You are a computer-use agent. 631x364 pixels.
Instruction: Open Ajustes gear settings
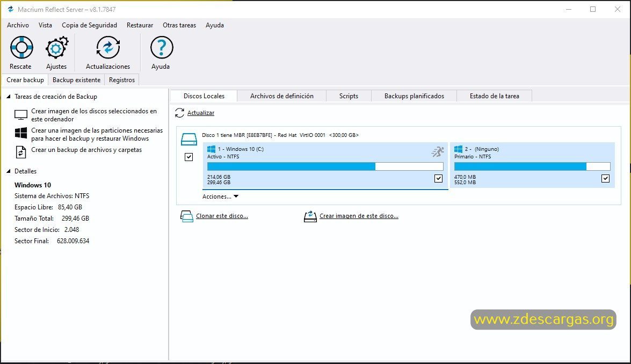point(56,47)
